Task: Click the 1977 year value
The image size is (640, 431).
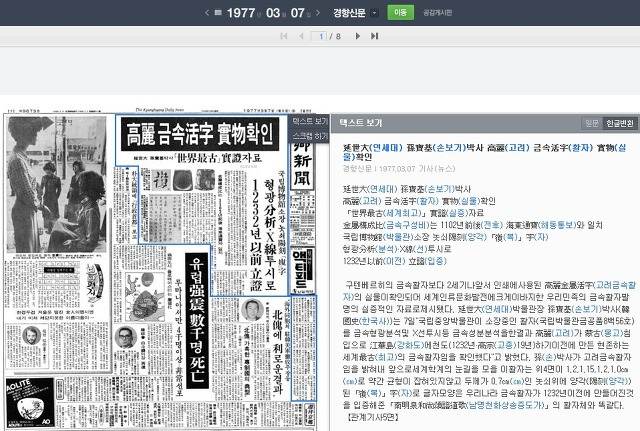Action: [x=241, y=13]
